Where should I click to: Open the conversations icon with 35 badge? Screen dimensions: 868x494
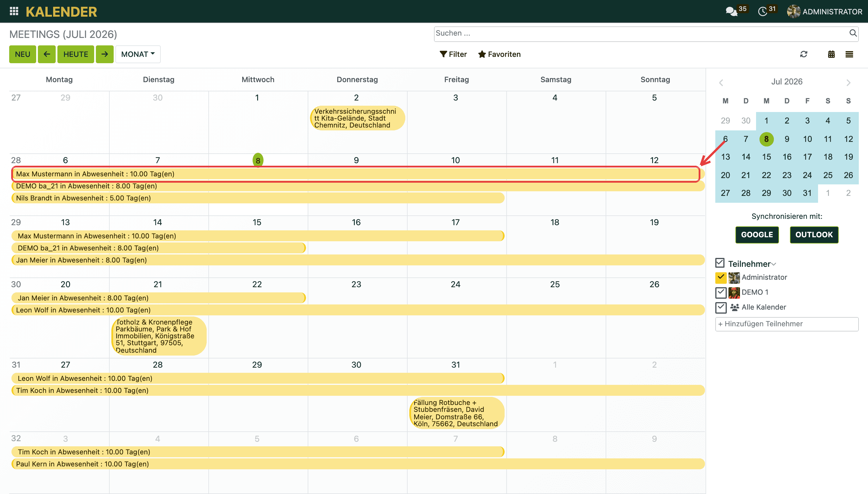[731, 11]
